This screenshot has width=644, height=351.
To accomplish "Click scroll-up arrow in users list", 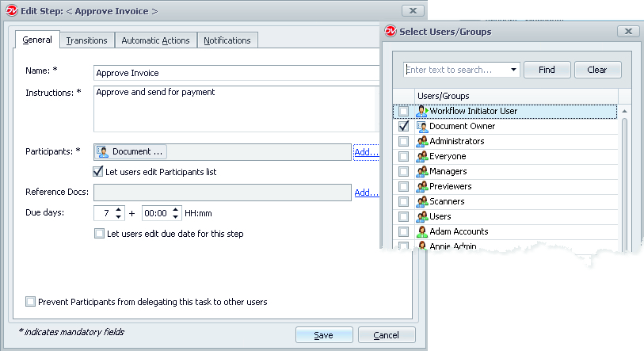I will [625, 111].
